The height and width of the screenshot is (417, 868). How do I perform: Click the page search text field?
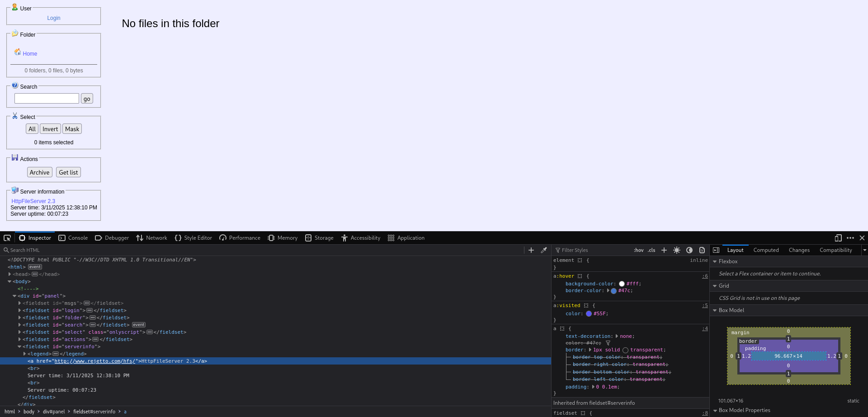(47, 99)
